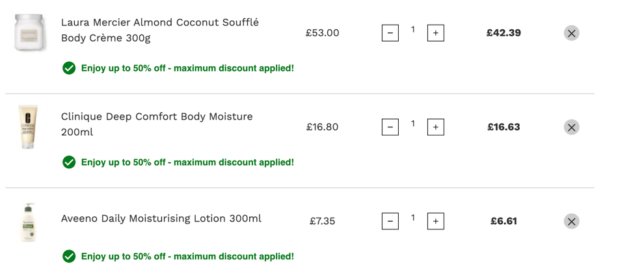This screenshot has height=271, width=644.
Task: Increase quantity of Aveeno Moisturising Lotion
Action: coord(435,222)
